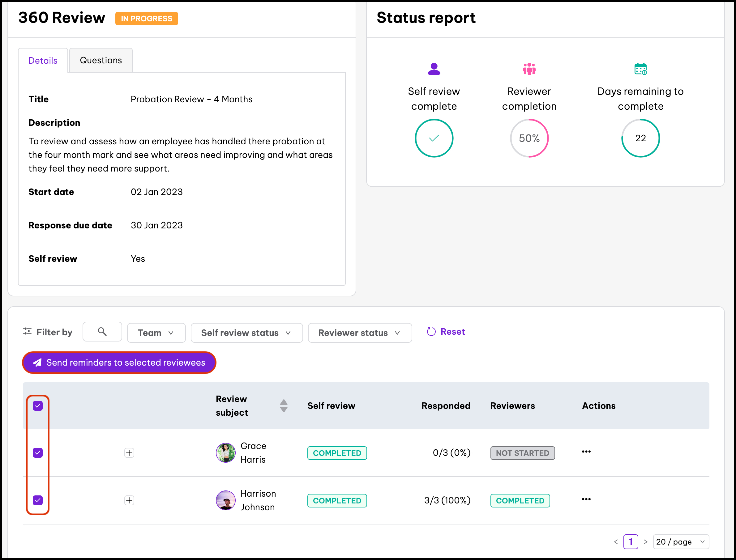This screenshot has height=560, width=736.
Task: Select the Details tab
Action: coord(43,61)
